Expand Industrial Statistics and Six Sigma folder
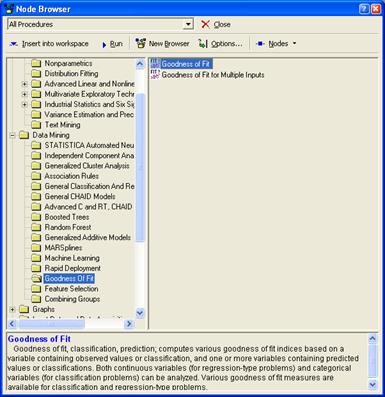 pyautogui.click(x=24, y=105)
